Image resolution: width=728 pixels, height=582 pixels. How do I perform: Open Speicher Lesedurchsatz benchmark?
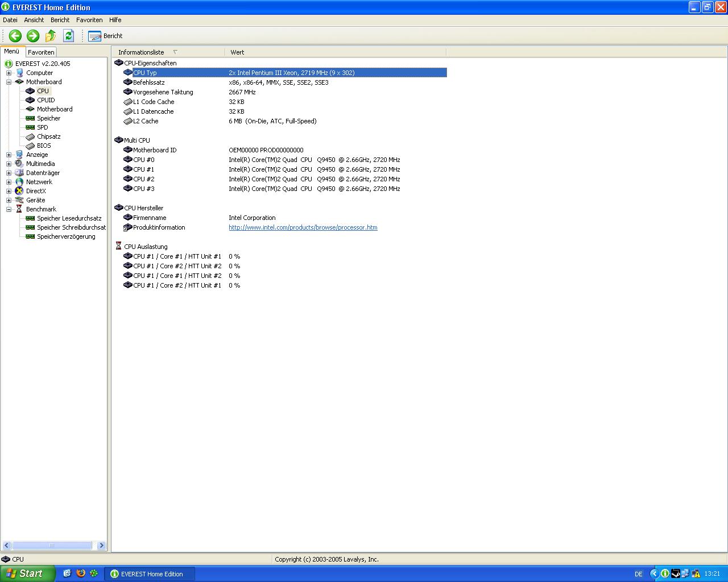pyautogui.click(x=69, y=218)
